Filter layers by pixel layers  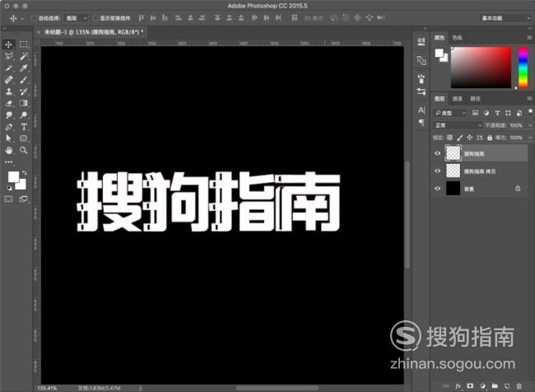point(475,113)
